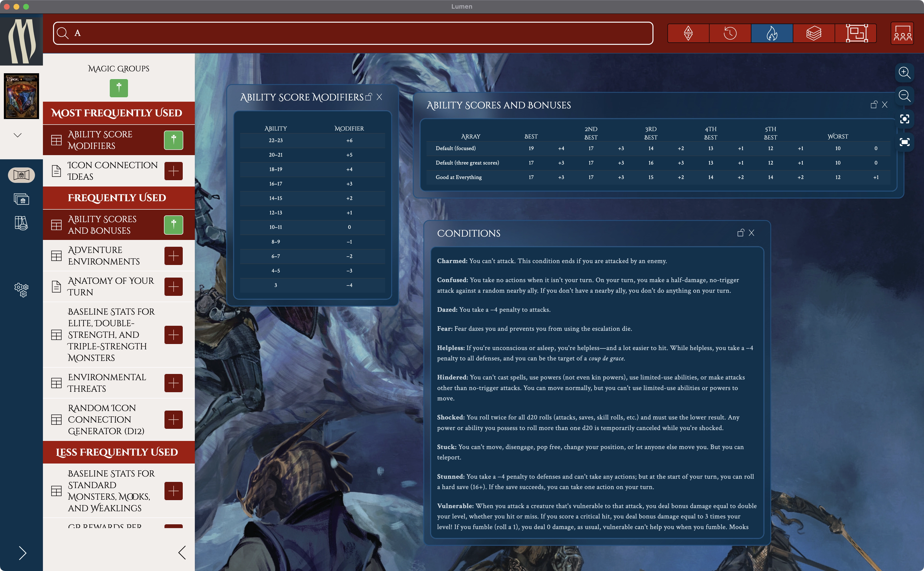Open the settings gears icon in left sidebar
This screenshot has height=571, width=924.
pyautogui.click(x=21, y=290)
